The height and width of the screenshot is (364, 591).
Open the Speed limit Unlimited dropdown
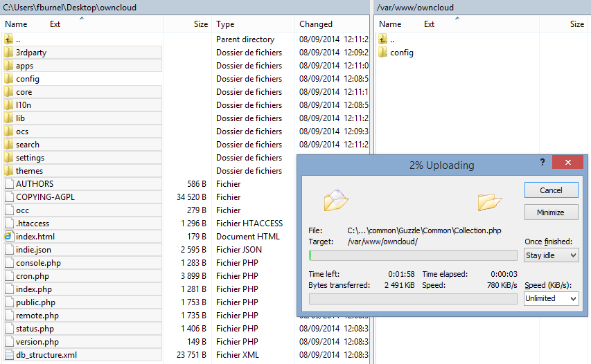point(551,298)
